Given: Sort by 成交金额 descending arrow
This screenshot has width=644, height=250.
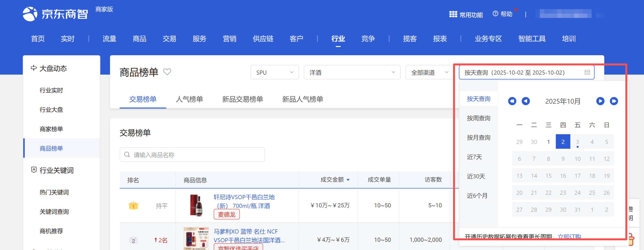Looking at the screenshot, I should point(348,180).
